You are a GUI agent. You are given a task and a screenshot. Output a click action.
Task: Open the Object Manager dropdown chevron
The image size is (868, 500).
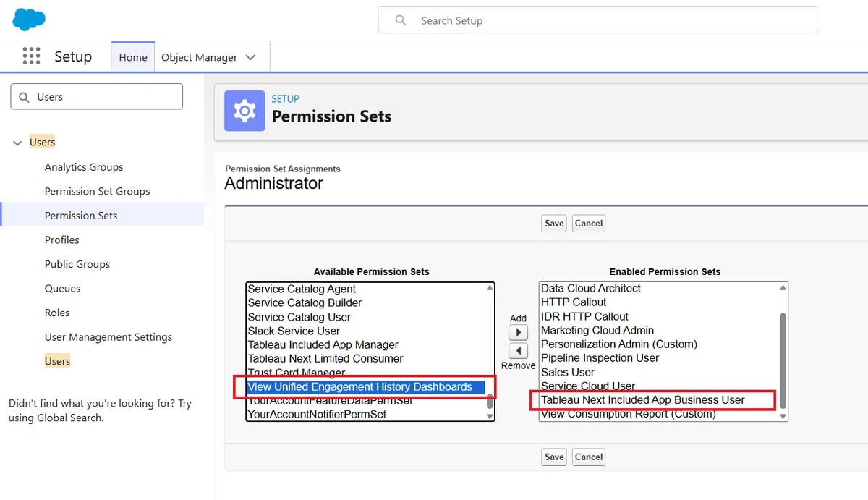point(251,57)
